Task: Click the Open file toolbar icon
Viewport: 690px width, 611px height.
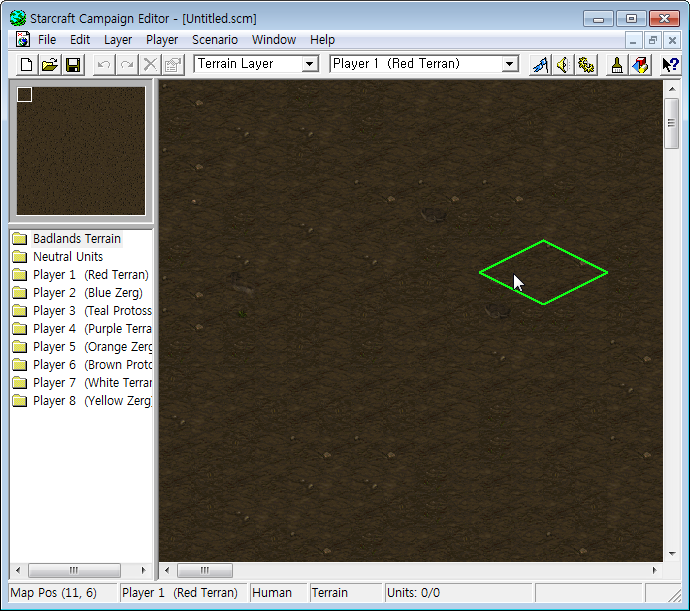Action: (x=50, y=65)
